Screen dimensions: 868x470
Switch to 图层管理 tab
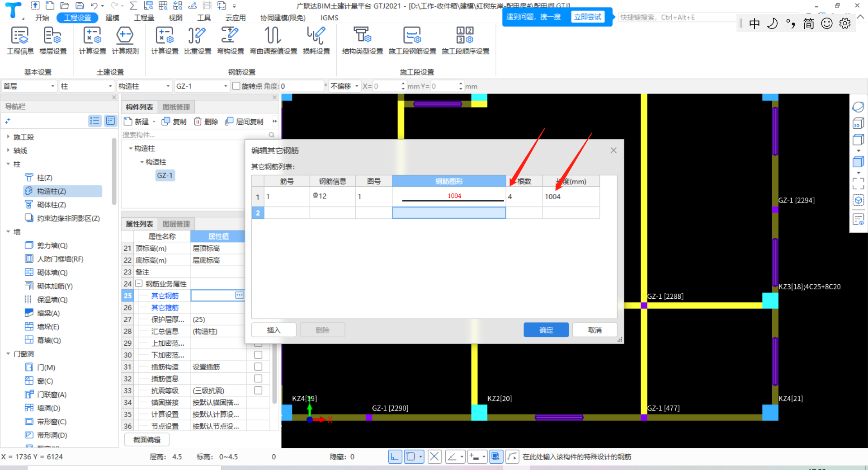click(x=176, y=224)
